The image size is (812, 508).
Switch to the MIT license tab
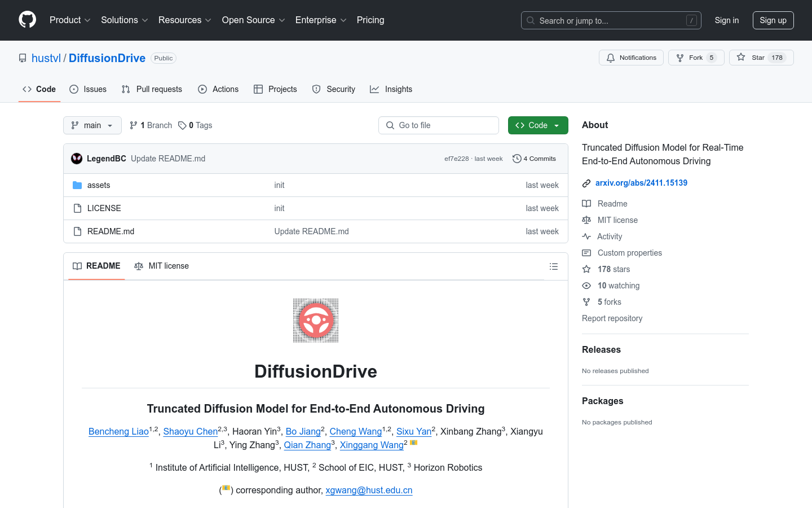point(162,266)
